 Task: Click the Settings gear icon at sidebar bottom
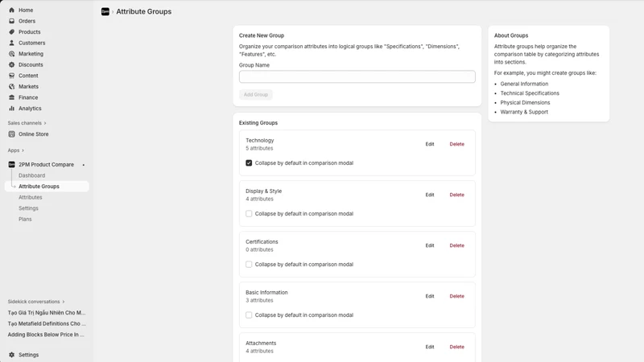pos(11,355)
